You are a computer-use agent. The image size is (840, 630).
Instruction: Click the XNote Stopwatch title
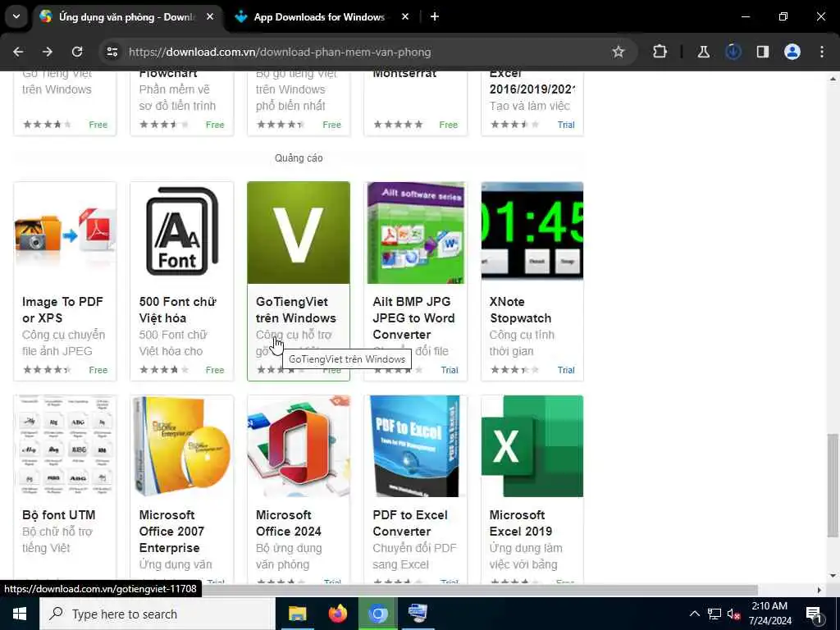pyautogui.click(x=520, y=309)
